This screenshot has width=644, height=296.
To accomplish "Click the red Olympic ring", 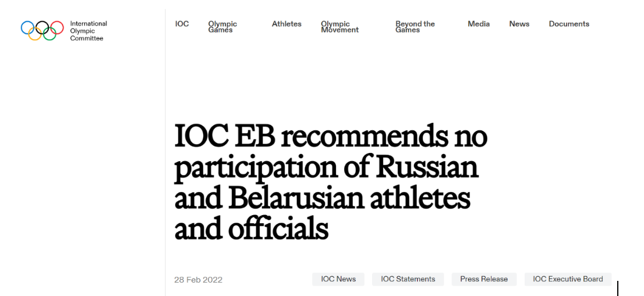I will coord(57,27).
